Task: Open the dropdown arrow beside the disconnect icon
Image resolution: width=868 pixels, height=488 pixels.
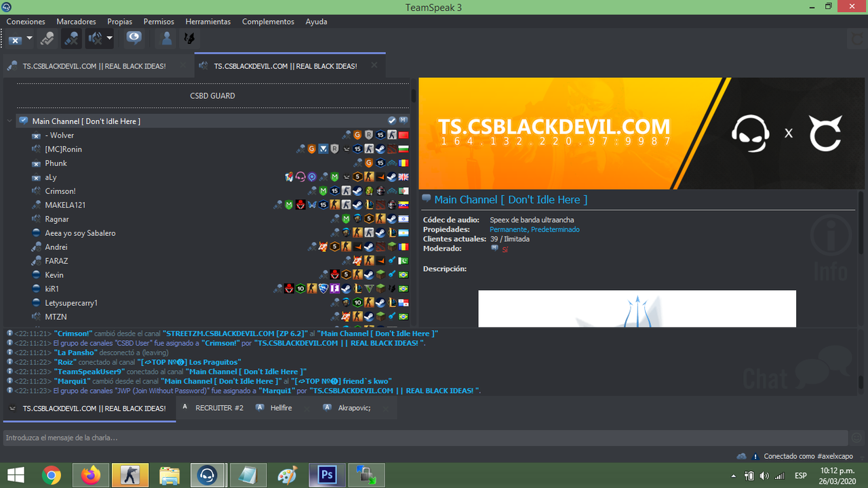Action: pos(30,39)
